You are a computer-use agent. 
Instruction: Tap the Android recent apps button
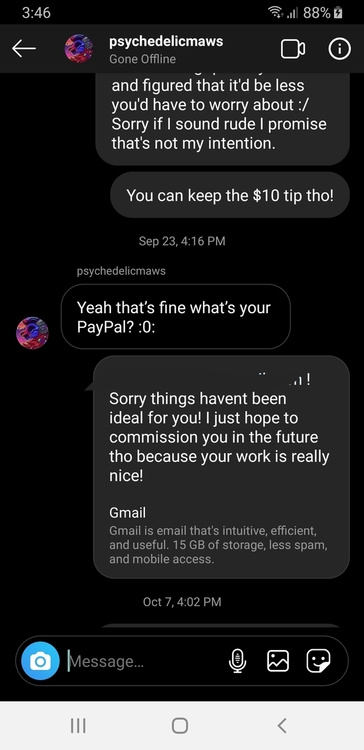click(78, 726)
